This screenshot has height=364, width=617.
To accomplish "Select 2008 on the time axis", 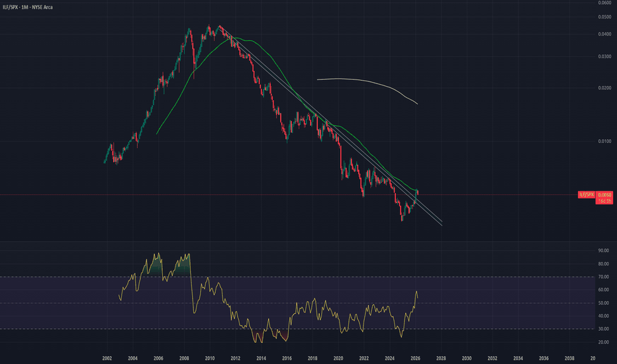I will point(184,357).
